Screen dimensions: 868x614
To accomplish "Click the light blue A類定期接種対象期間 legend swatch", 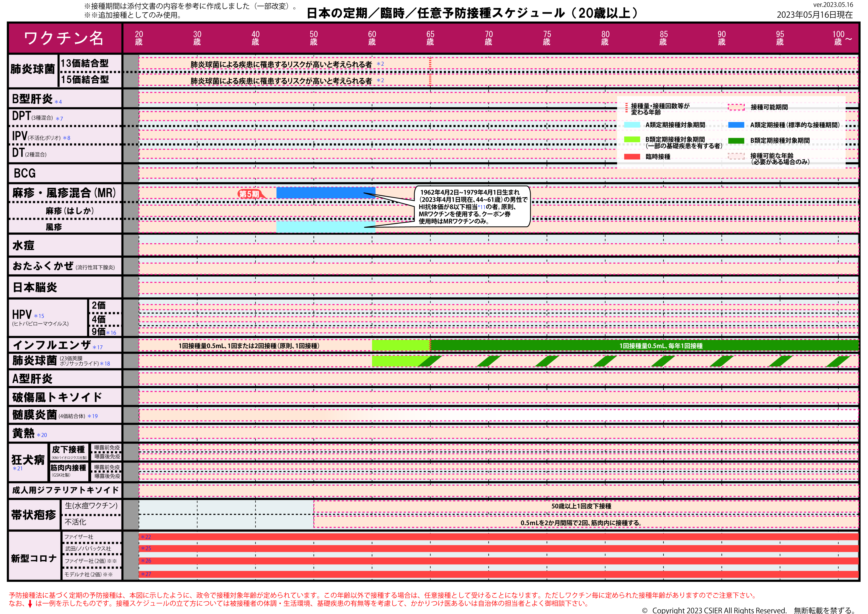I will click(632, 125).
